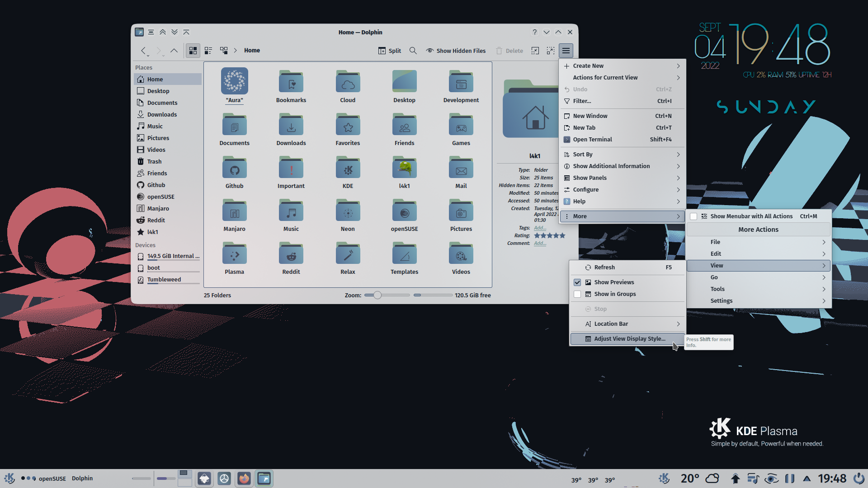The width and height of the screenshot is (868, 488).
Task: Choose Open Terminal menu entry
Action: point(622,140)
